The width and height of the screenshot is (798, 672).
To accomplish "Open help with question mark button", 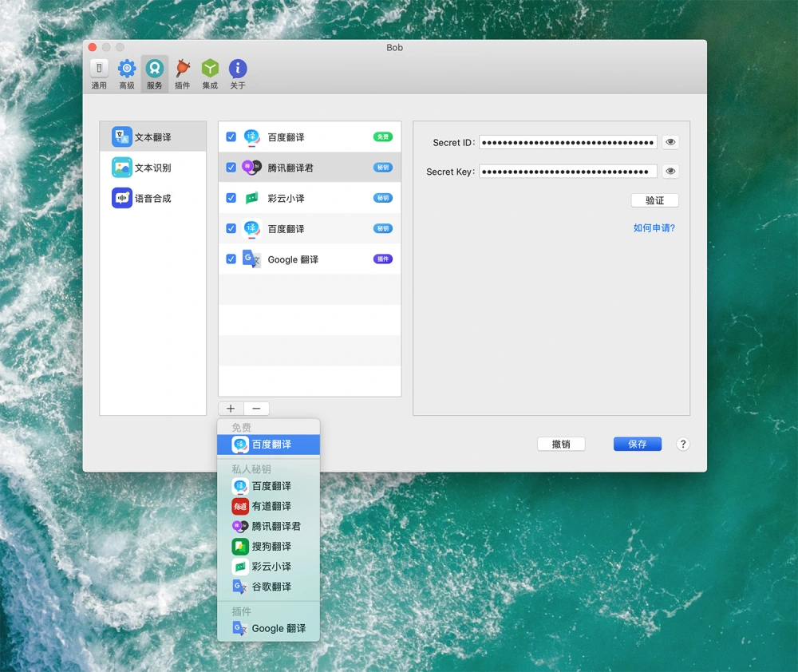I will point(683,444).
